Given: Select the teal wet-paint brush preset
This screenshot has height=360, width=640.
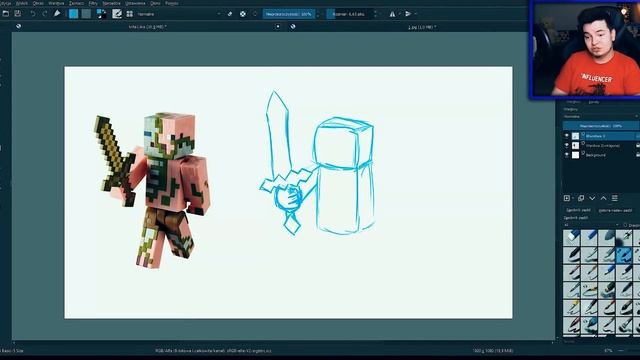Looking at the screenshot, I should 589,325.
